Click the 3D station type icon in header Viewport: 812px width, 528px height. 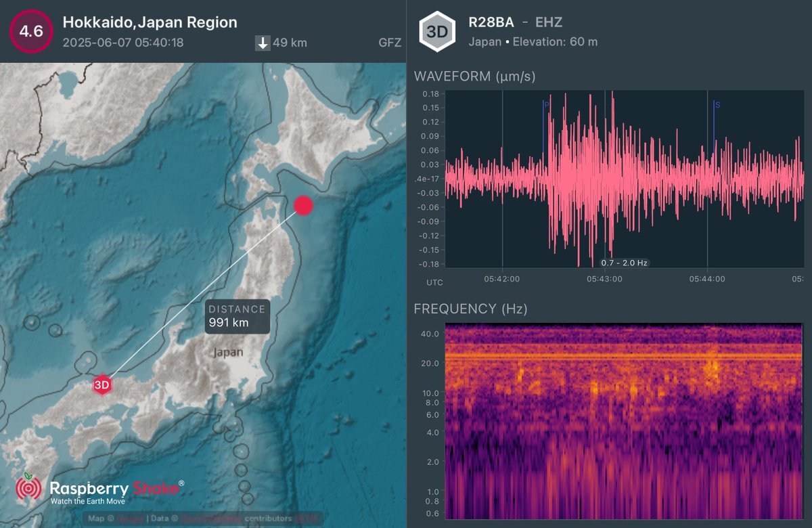(x=436, y=32)
